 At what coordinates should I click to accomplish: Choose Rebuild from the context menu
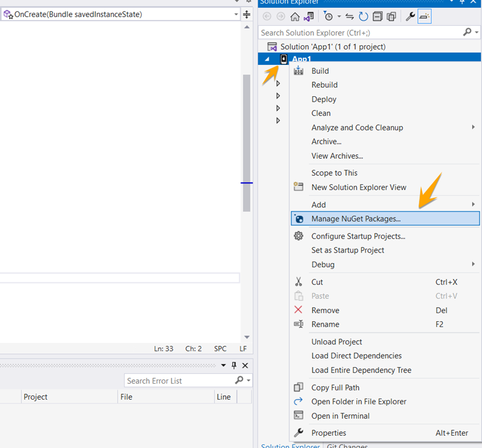click(x=385, y=85)
